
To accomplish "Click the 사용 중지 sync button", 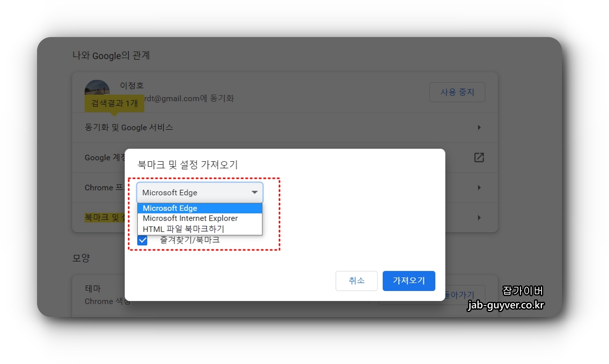I will point(457,92).
